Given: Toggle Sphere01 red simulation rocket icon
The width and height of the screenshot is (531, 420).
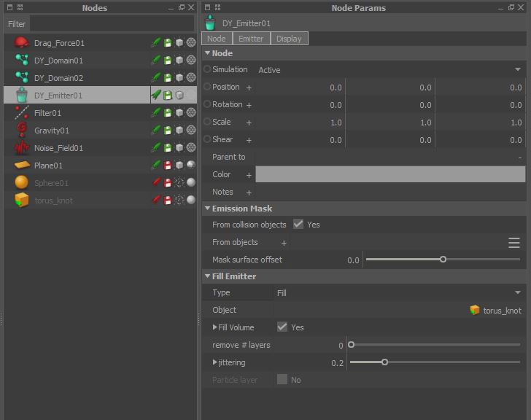Looking at the screenshot, I should 156,182.
